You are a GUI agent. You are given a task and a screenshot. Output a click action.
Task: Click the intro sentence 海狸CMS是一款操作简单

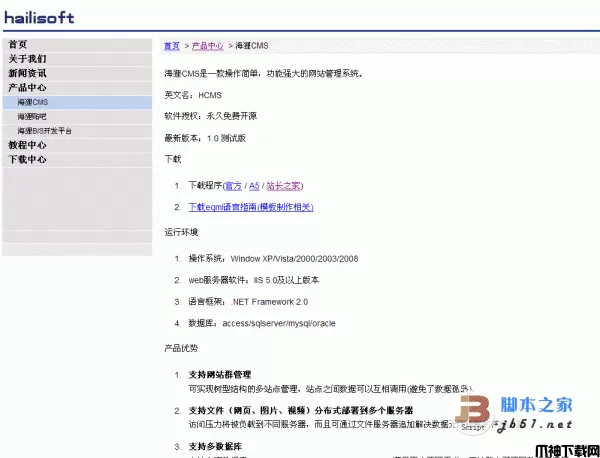[263, 73]
